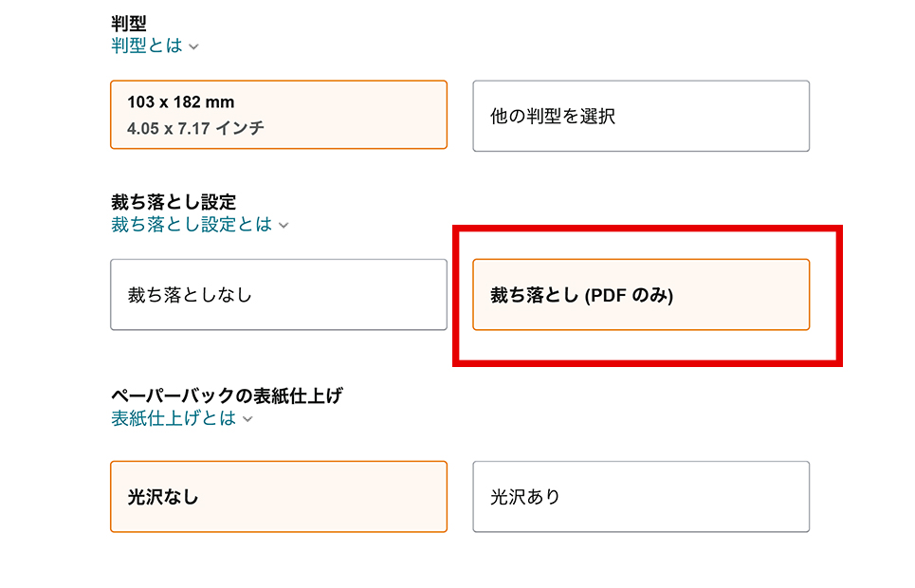Select the 103 x 182 mm trim size

[x=278, y=115]
